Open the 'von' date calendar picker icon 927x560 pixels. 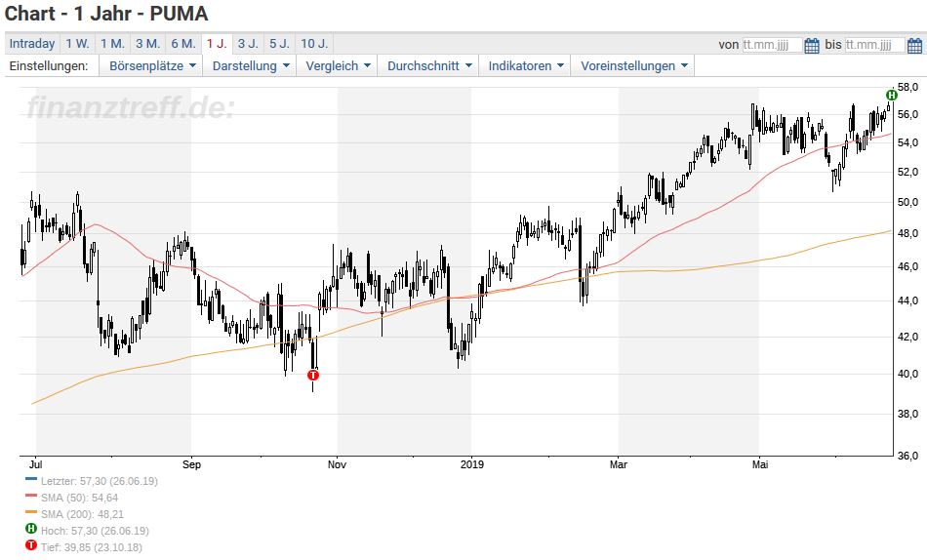click(812, 45)
